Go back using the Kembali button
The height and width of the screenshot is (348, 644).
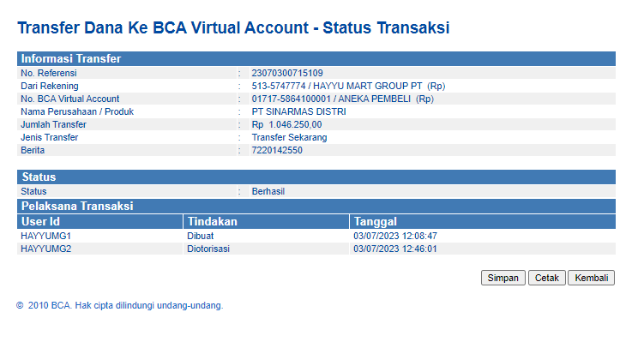(x=591, y=278)
